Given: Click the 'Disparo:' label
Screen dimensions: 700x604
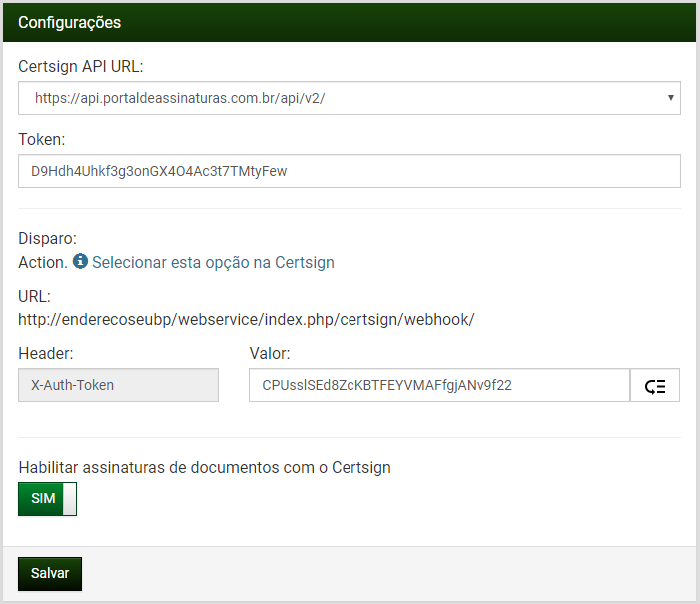Looking at the screenshot, I should coord(48,238).
